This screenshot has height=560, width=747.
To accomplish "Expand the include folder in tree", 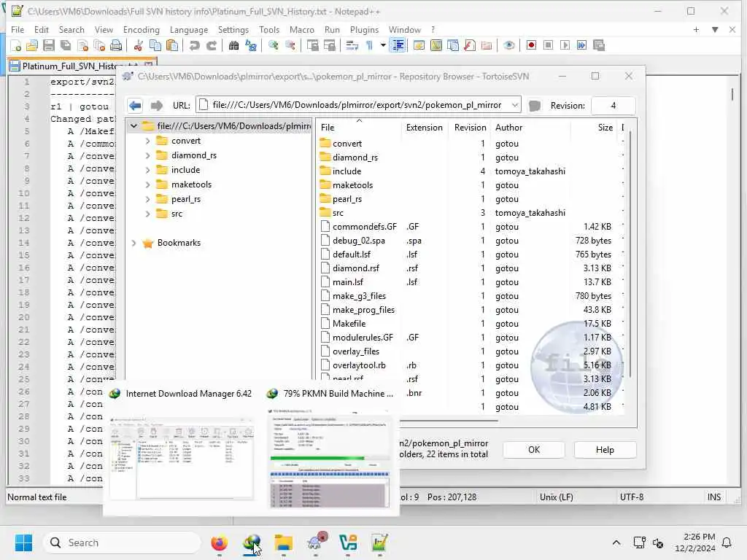I will [147, 170].
